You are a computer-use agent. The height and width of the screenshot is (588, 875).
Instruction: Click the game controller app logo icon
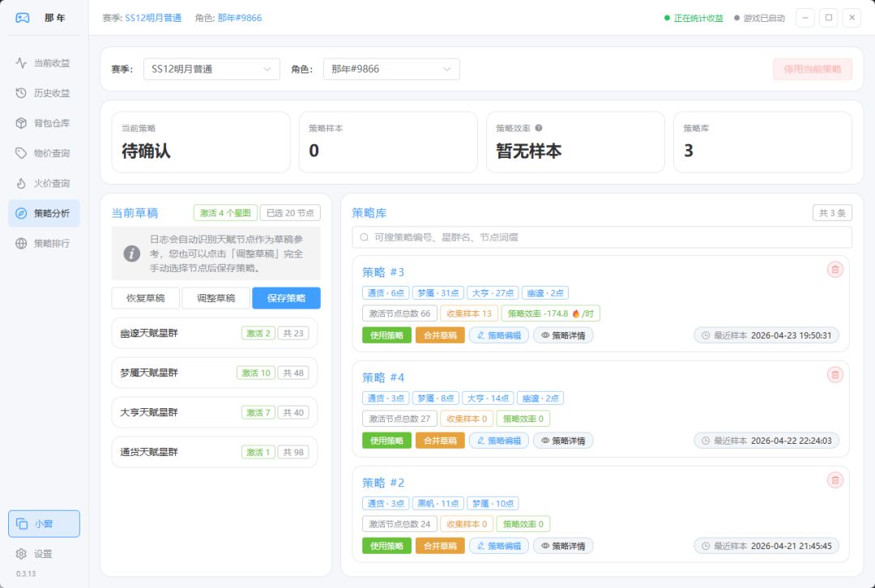23,18
